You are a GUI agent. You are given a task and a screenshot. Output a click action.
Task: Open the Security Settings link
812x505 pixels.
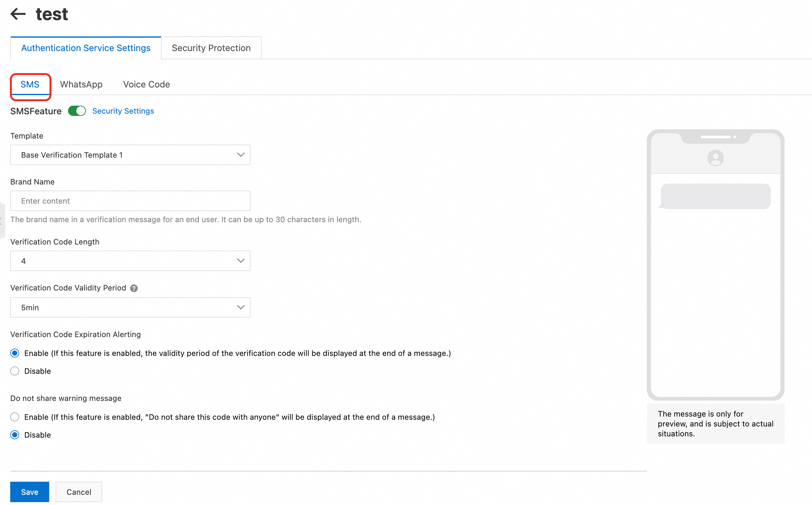tap(123, 111)
